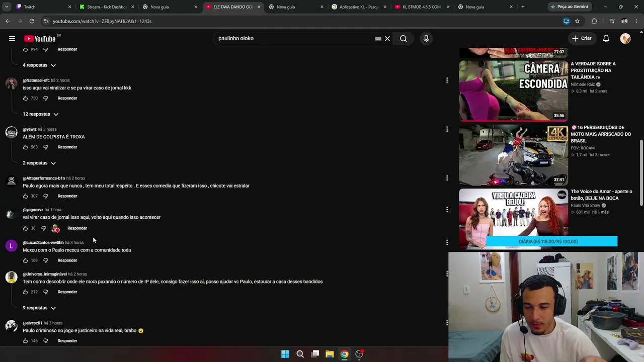The image size is (644, 362).
Task: Like the @Universo_inimaginável comment with 212 likes
Action: (x=25, y=292)
